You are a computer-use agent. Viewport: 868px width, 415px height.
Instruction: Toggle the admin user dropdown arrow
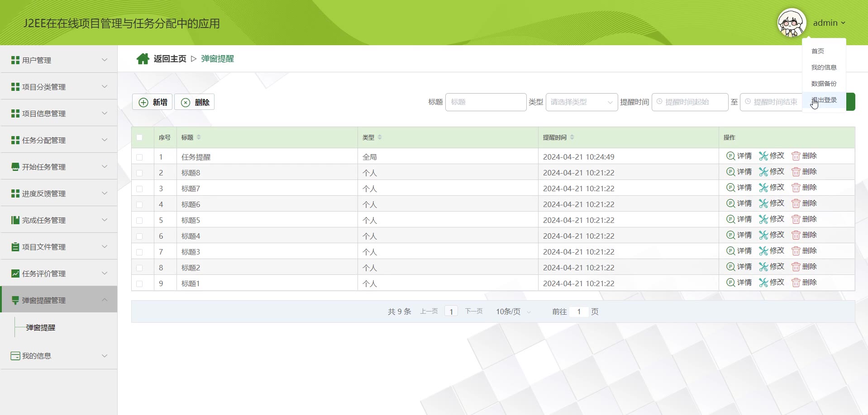[843, 23]
